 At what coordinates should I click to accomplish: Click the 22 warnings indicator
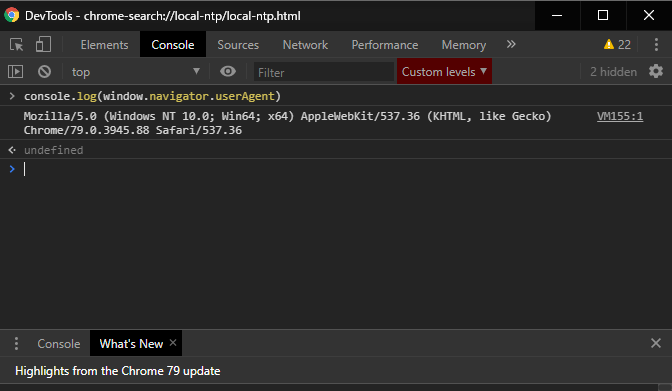pyautogui.click(x=617, y=45)
